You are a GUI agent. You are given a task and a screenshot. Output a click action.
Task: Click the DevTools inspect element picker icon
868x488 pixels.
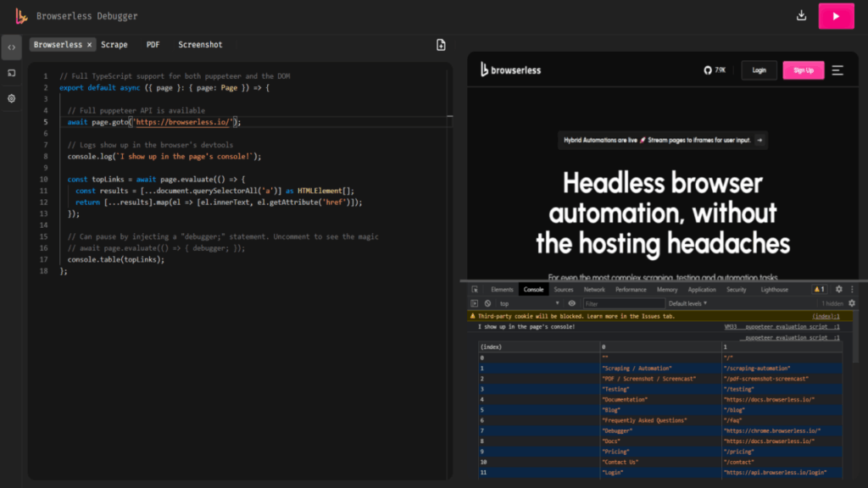click(x=475, y=290)
